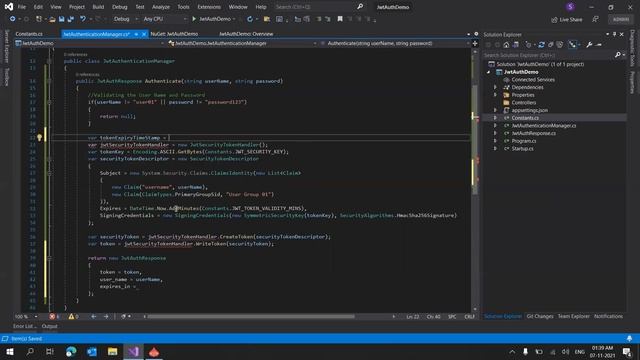Click the yellow warning count icon in editor status strip
Screen dimensions: 640x360
pos(71,316)
